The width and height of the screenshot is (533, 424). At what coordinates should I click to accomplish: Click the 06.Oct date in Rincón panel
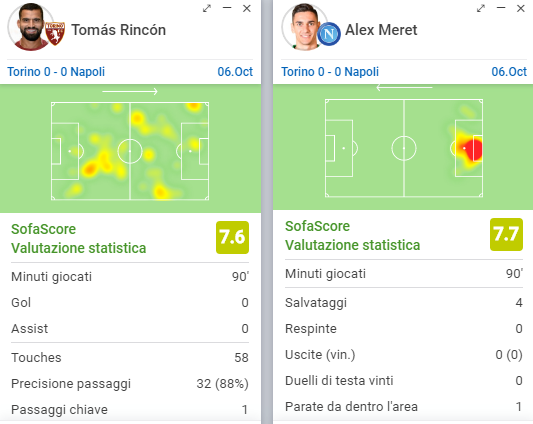click(x=235, y=72)
